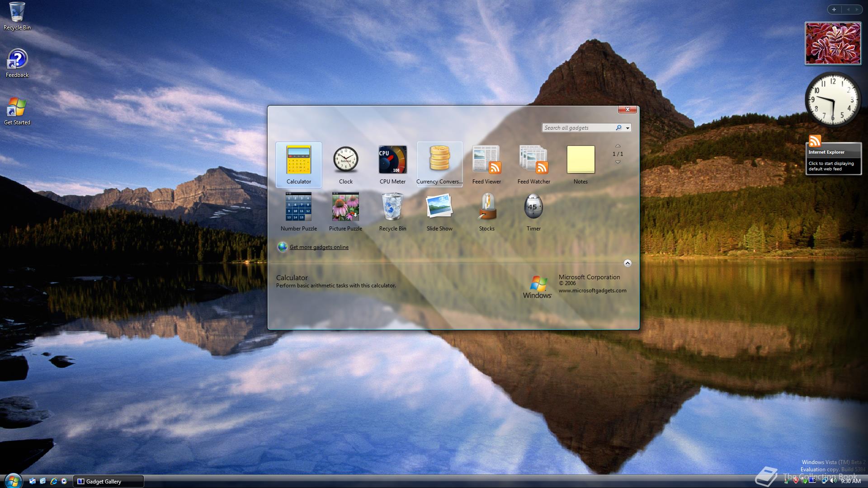Open www.microsoftgadgets.com link
The width and height of the screenshot is (868, 488).
point(592,291)
